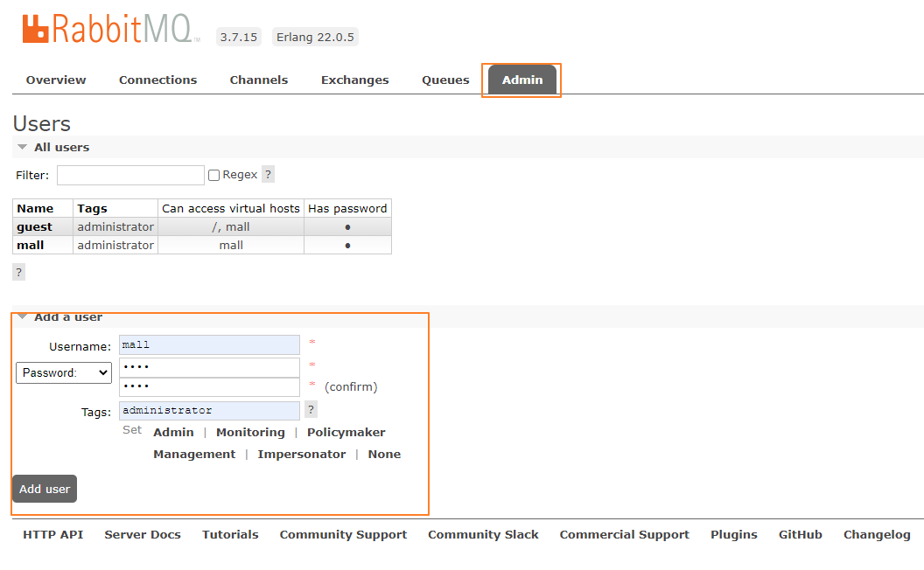Viewport: 924px width, 570px height.
Task: Choose the Impersonator tag
Action: coord(301,455)
